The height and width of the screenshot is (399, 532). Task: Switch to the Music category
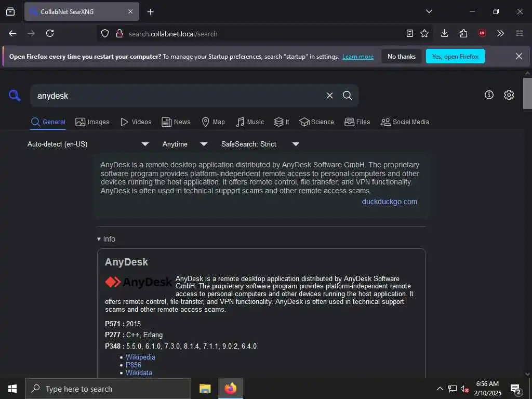click(250, 122)
